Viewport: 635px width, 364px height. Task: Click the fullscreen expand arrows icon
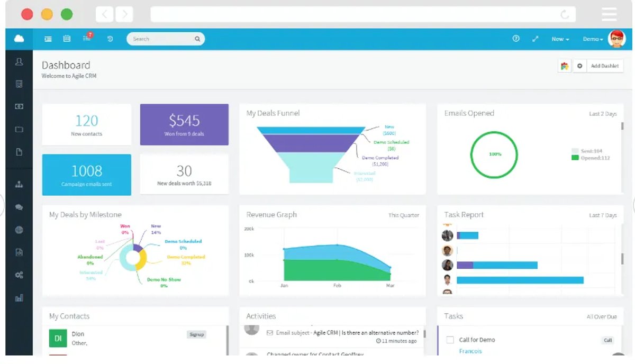pos(535,39)
